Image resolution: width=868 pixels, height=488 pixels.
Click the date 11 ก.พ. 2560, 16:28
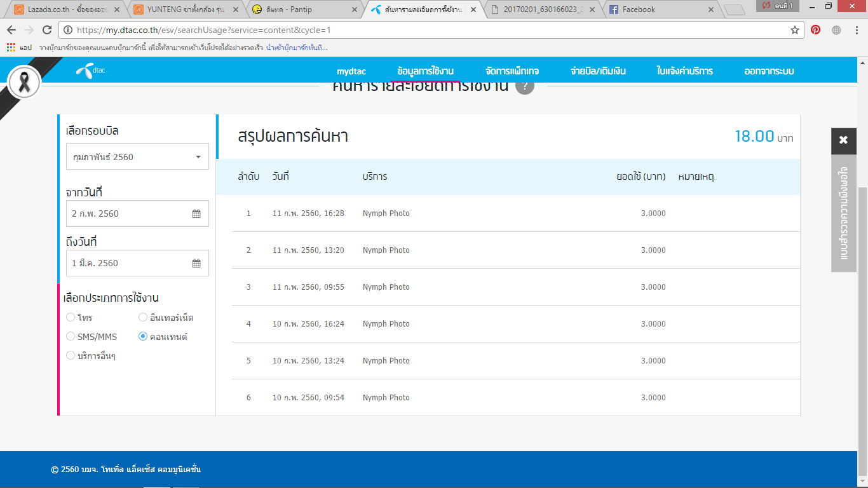pyautogui.click(x=308, y=213)
